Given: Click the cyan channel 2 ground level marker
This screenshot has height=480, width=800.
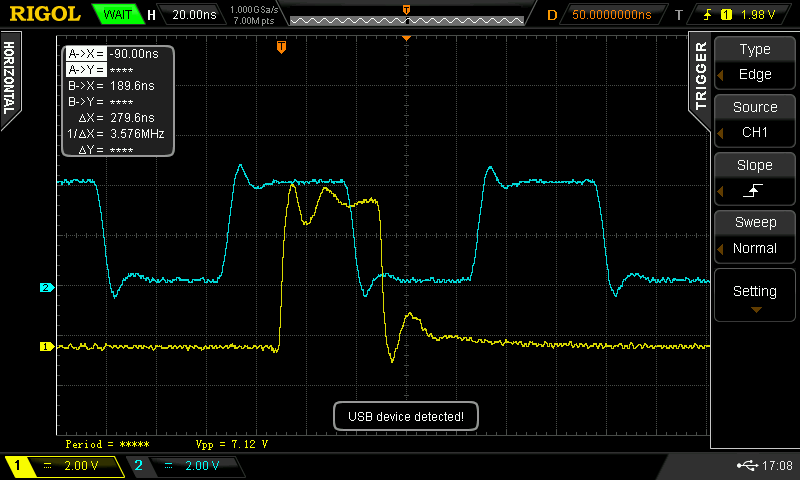Looking at the screenshot, I should [47, 288].
